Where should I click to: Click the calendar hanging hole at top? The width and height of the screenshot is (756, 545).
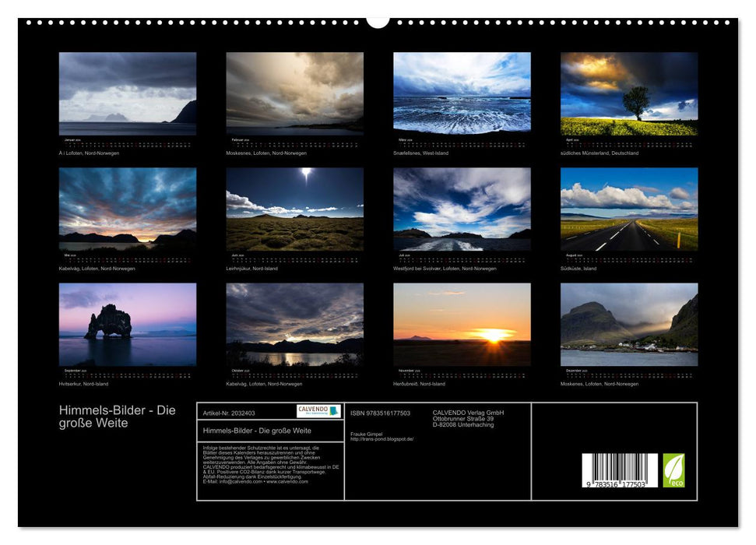pos(378,20)
